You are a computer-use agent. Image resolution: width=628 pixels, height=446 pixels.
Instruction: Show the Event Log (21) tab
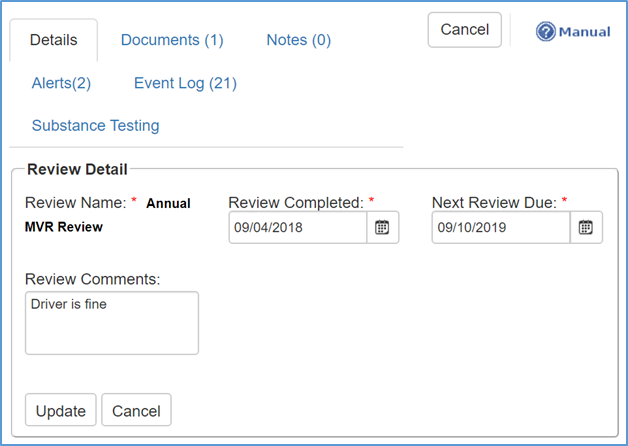[185, 83]
